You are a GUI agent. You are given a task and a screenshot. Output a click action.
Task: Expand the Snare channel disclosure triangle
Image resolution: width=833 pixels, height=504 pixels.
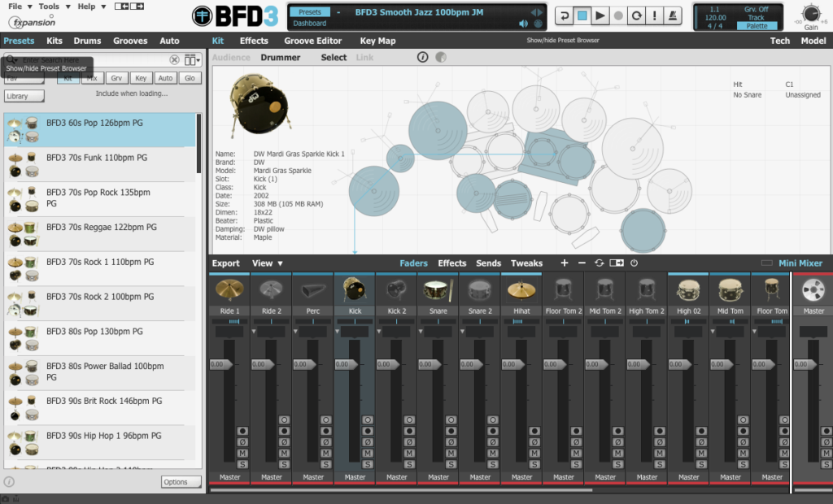pos(421,332)
